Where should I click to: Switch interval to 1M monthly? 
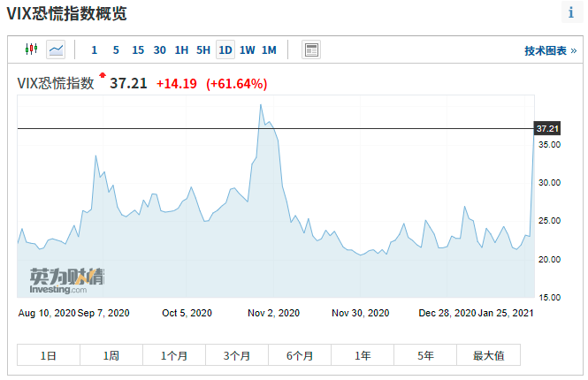click(x=269, y=50)
